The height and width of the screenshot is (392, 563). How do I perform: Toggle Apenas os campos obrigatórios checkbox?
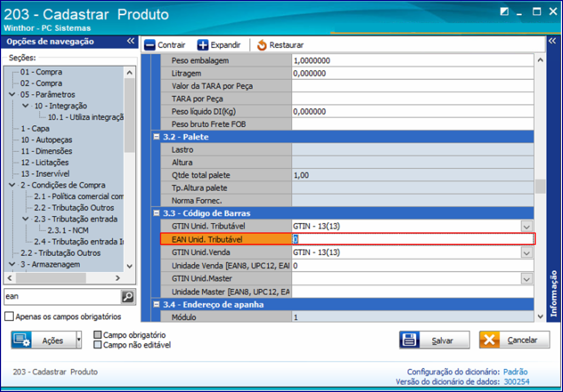[9, 316]
